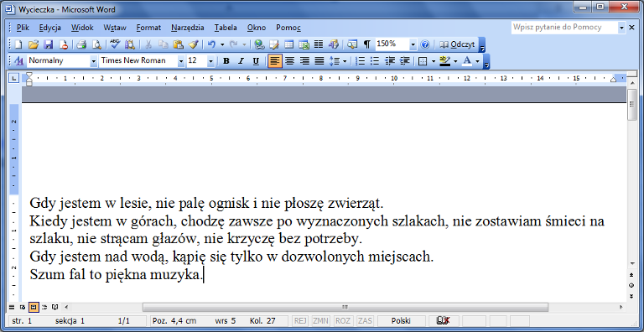This screenshot has height=332, width=644.
Task: Click the Open folder icon
Action: pos(34,44)
